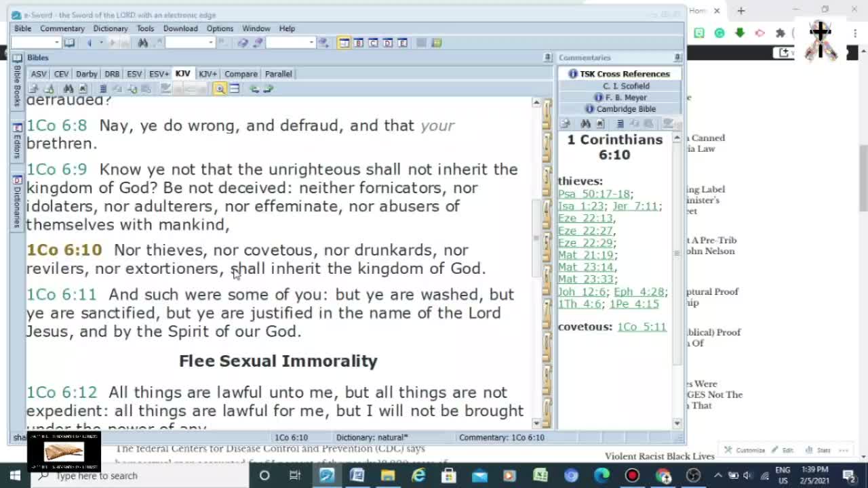The width and height of the screenshot is (868, 488).
Task: Switch to the ASV Bible tab
Action: click(39, 74)
